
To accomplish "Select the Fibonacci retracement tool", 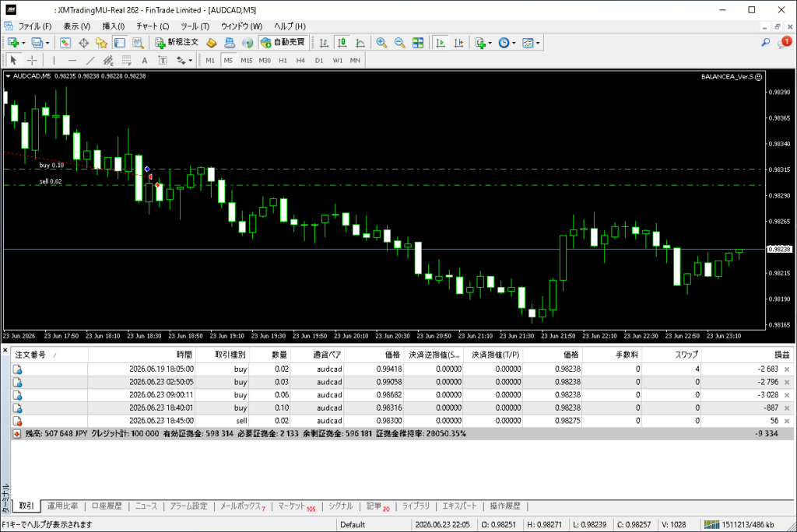I will [127, 61].
